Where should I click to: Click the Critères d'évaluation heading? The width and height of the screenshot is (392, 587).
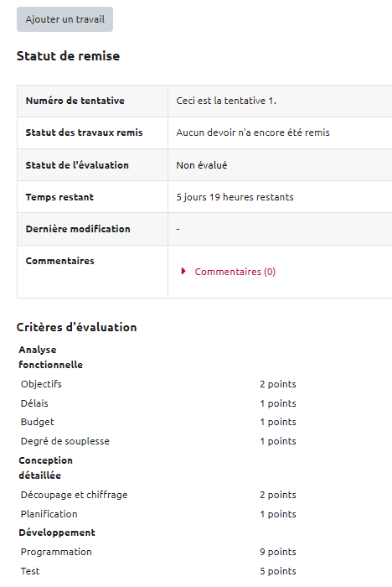(77, 327)
